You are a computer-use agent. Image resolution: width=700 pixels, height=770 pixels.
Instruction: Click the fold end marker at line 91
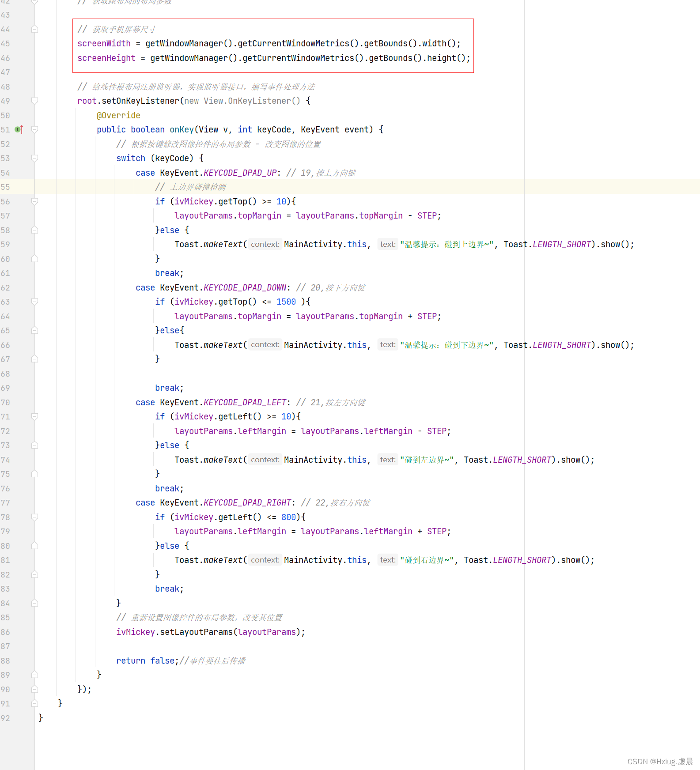pos(34,703)
